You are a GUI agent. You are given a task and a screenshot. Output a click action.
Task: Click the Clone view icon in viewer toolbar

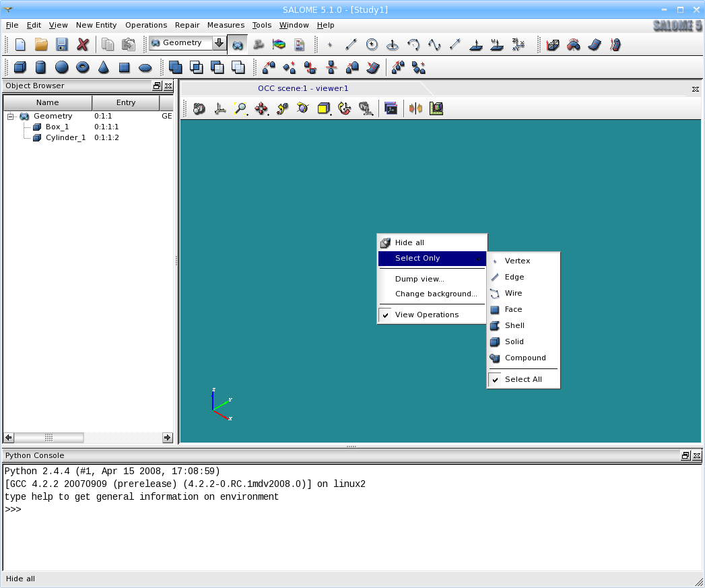pyautogui.click(x=391, y=108)
